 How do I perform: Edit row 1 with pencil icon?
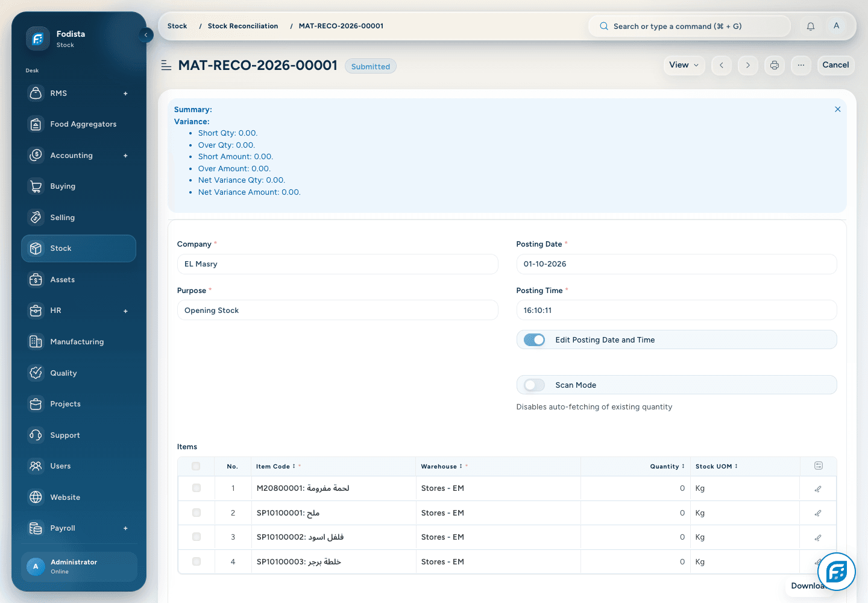pos(818,489)
